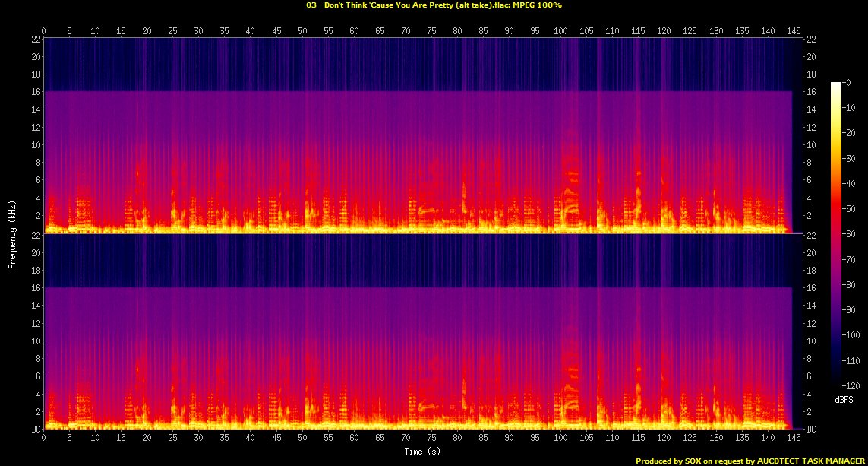
Task: Click the 0 second mark on the top time axis
Action: (x=44, y=31)
